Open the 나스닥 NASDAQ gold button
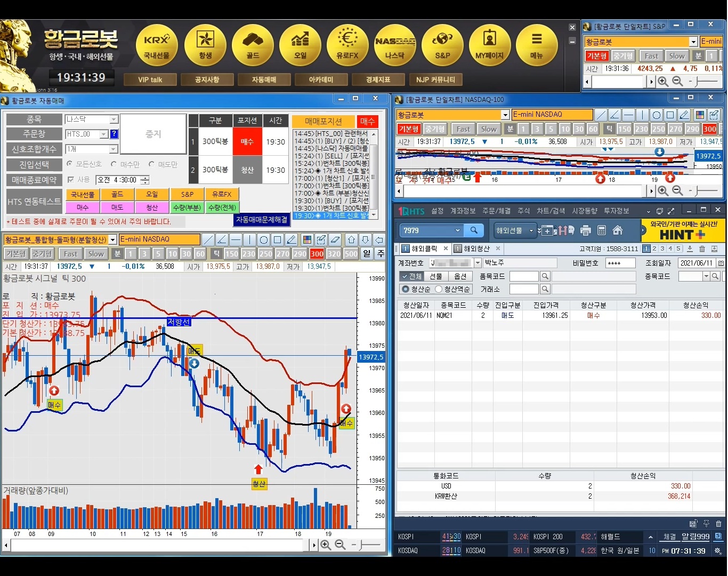This screenshot has width=728, height=576. click(395, 45)
